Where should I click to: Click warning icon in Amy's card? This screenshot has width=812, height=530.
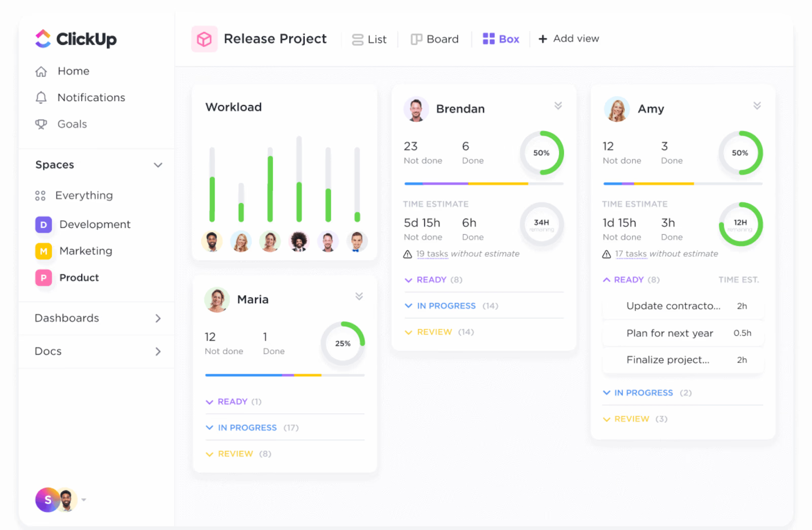pyautogui.click(x=606, y=254)
